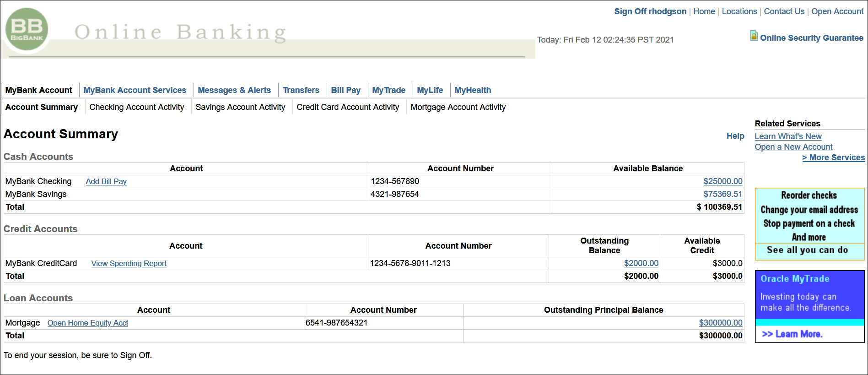The width and height of the screenshot is (868, 375).
Task: Click the Online Security Guarantee lock icon
Action: [x=754, y=36]
